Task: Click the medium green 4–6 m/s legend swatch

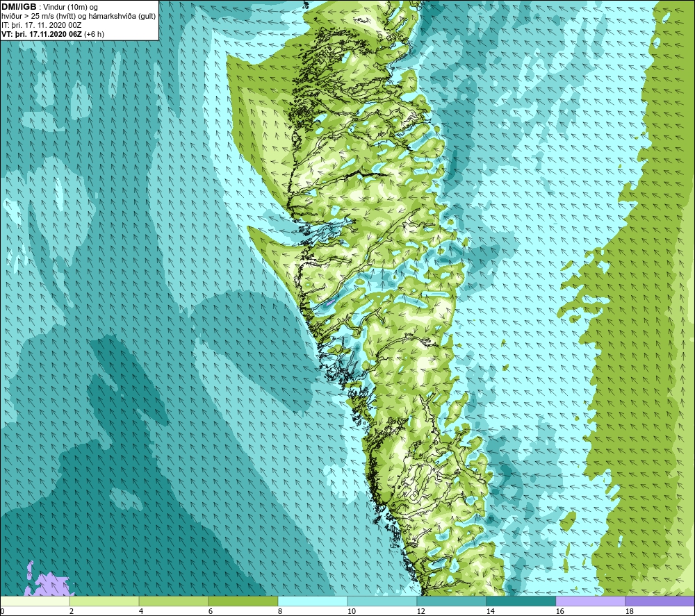Action: pos(174,601)
